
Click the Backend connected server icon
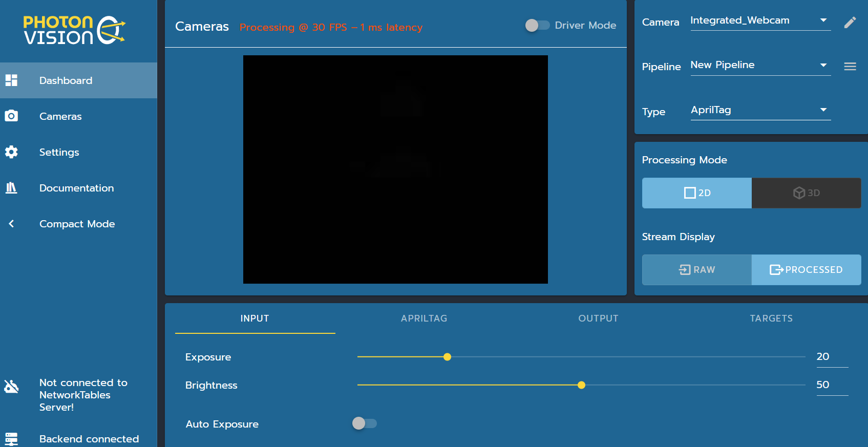(11, 439)
